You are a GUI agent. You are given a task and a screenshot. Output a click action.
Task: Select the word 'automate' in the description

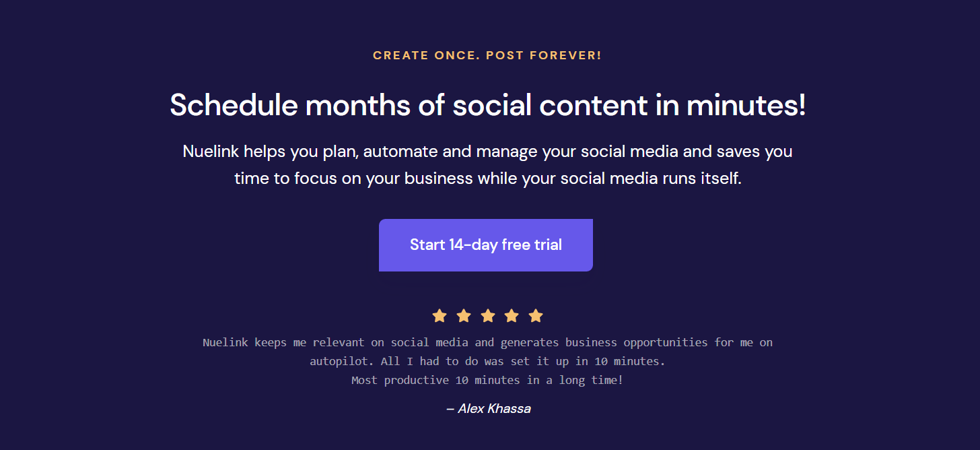(400, 152)
